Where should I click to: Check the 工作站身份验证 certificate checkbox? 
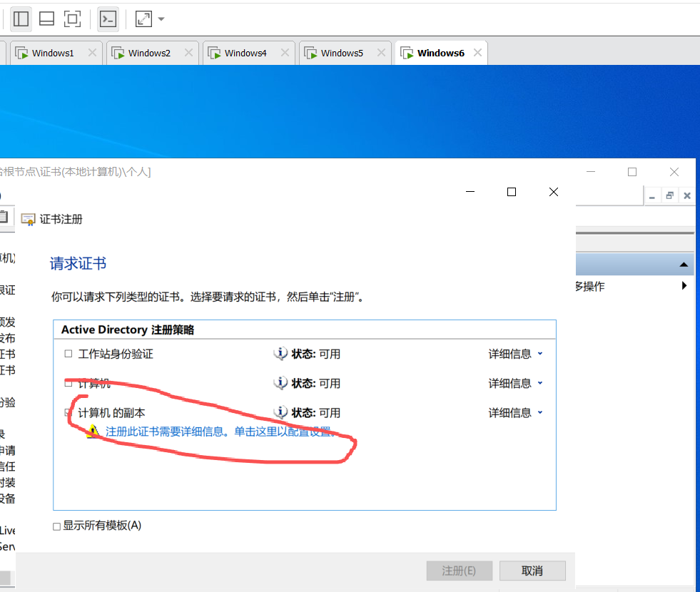[x=69, y=354]
